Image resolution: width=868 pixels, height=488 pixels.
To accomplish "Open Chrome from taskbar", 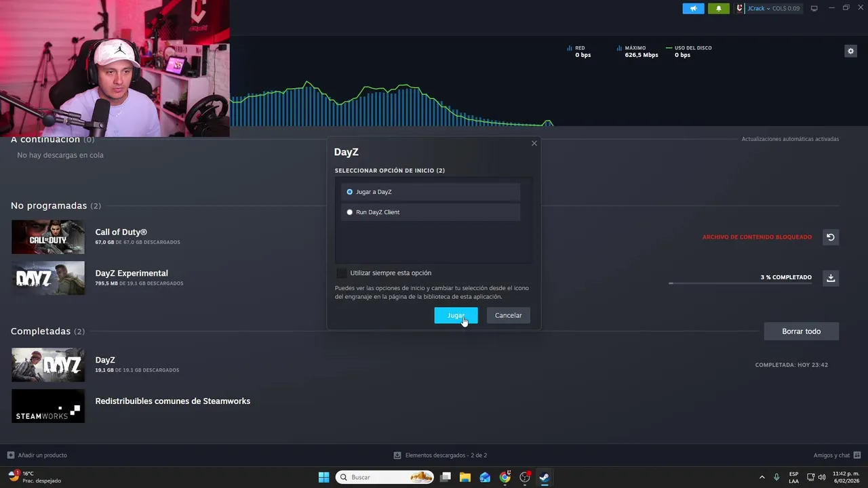I will (505, 477).
